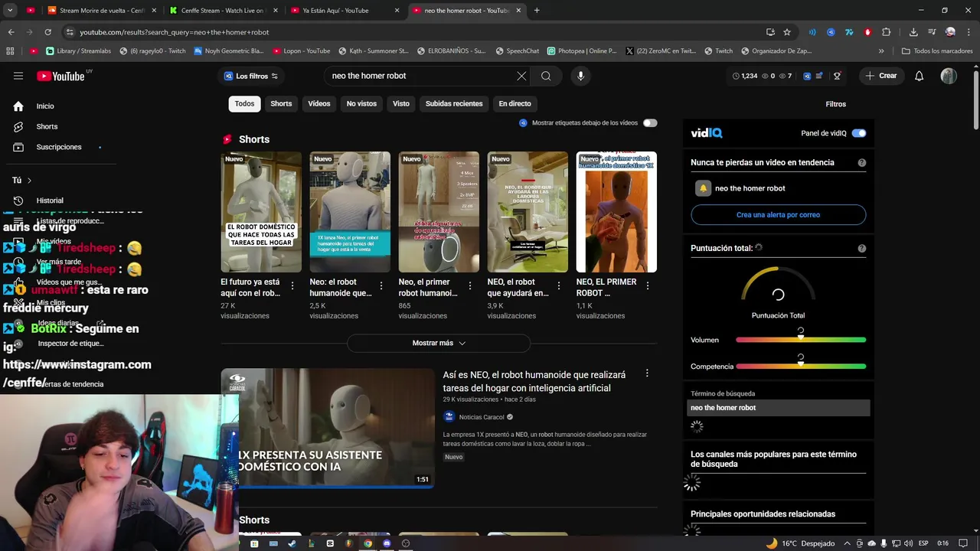980x551 pixels.
Task: Select the 'Shorts' filter chip
Action: pyautogui.click(x=281, y=104)
